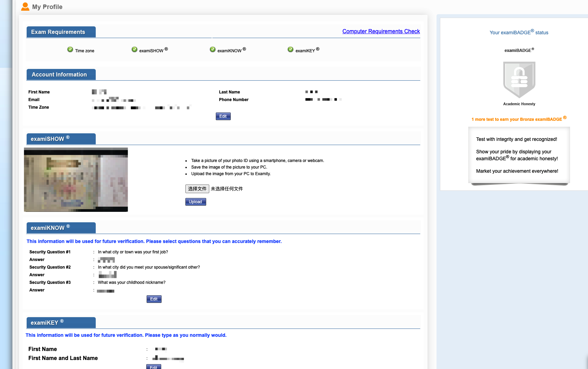588x369 pixels.
Task: Click 'Market your achievement everywhere!' text
Action: (x=517, y=171)
